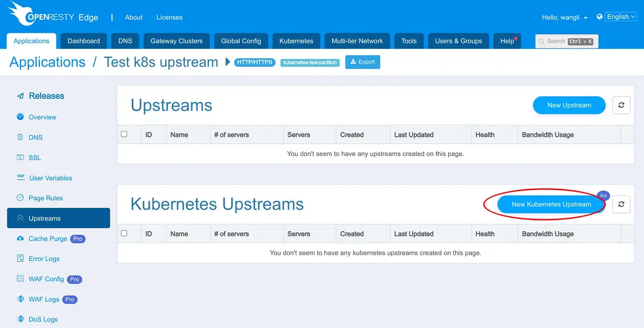Open the Licenses link in header

170,17
